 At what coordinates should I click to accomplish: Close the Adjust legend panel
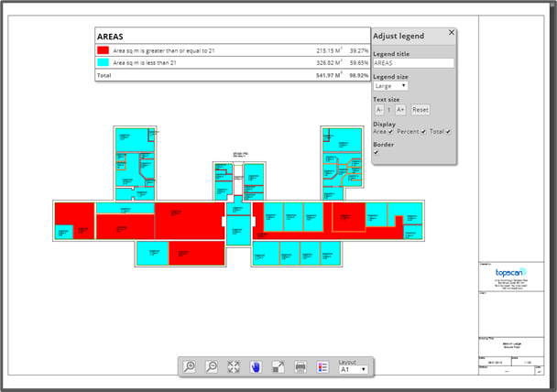point(451,33)
